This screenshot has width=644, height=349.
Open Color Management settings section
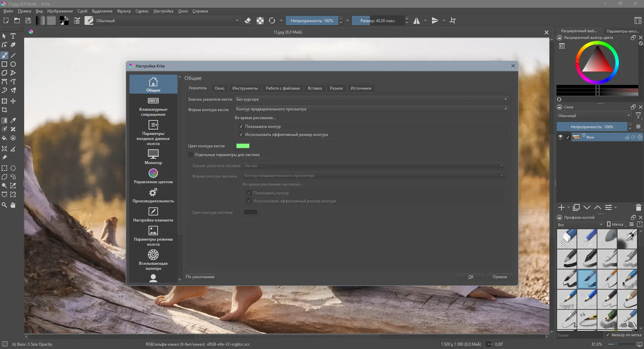[x=153, y=176]
